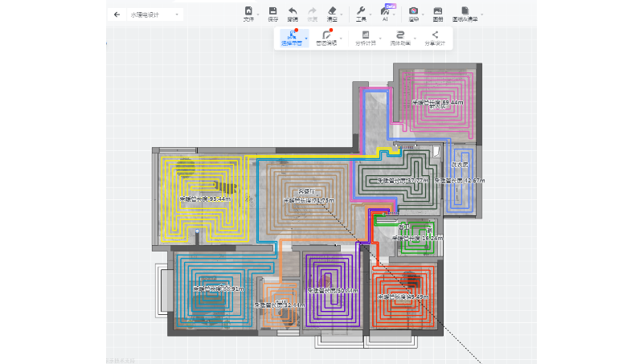Click the back arrow beside 水暖电设计
The image size is (643, 364).
117,14
